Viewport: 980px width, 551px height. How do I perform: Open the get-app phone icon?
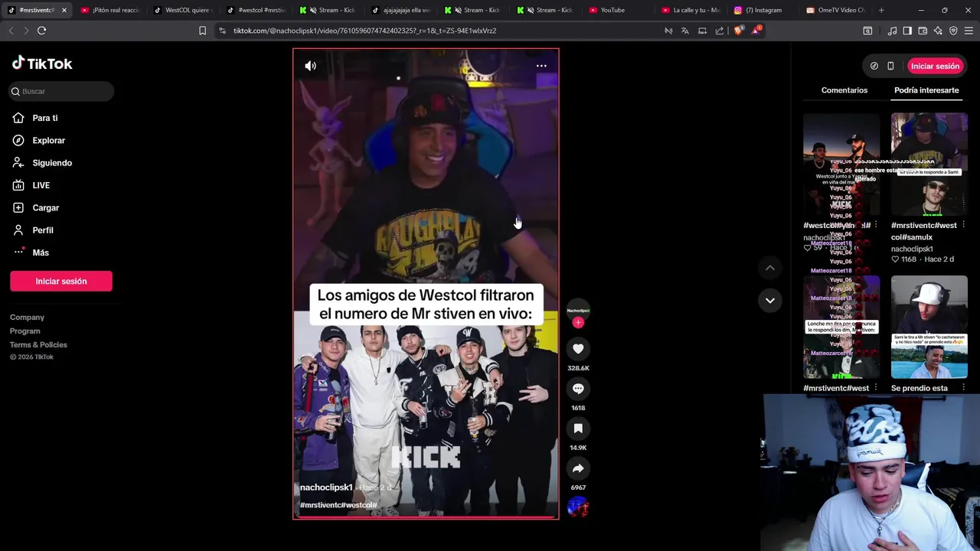(890, 66)
